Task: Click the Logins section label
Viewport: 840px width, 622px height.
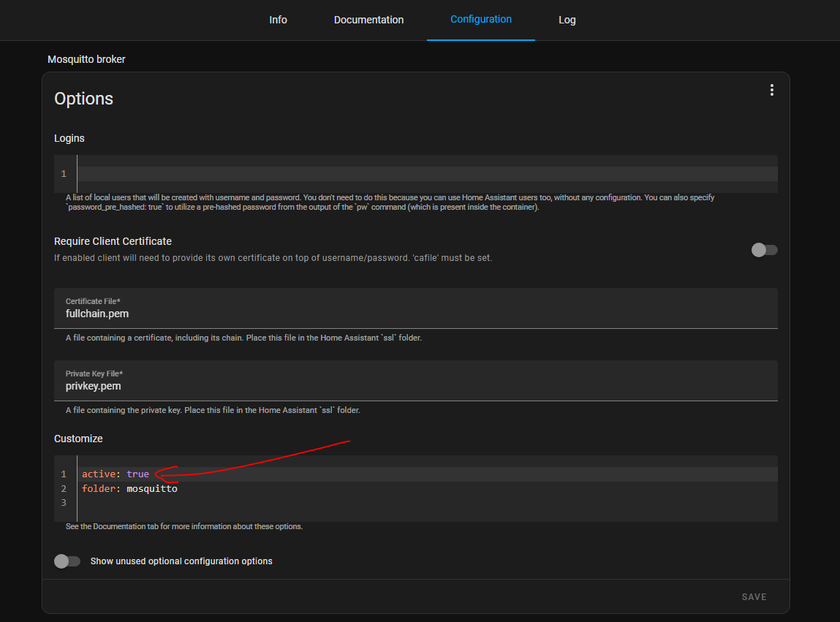Action: (x=69, y=138)
